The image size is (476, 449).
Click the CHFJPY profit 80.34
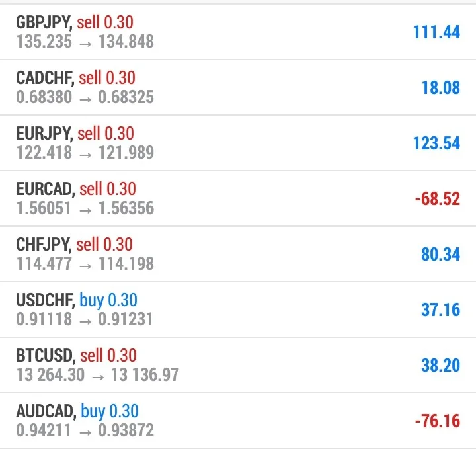tap(440, 255)
